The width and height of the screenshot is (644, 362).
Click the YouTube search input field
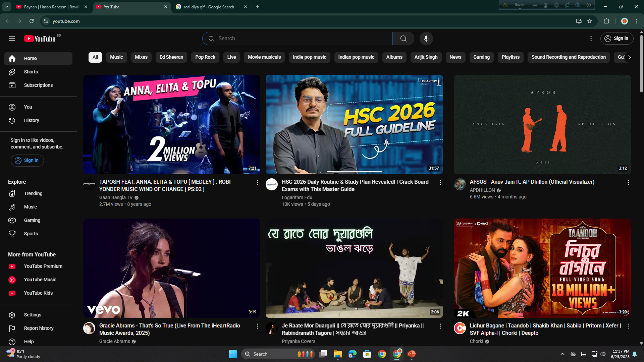point(297,39)
